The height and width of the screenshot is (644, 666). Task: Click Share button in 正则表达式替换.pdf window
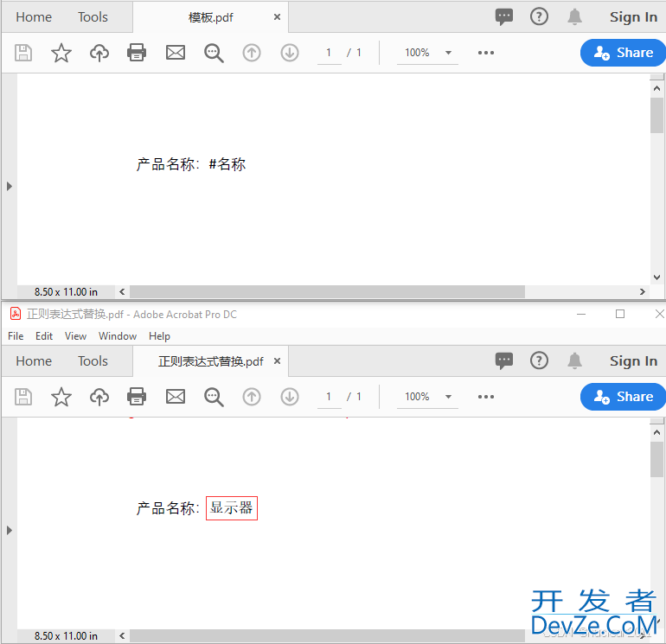(x=623, y=397)
